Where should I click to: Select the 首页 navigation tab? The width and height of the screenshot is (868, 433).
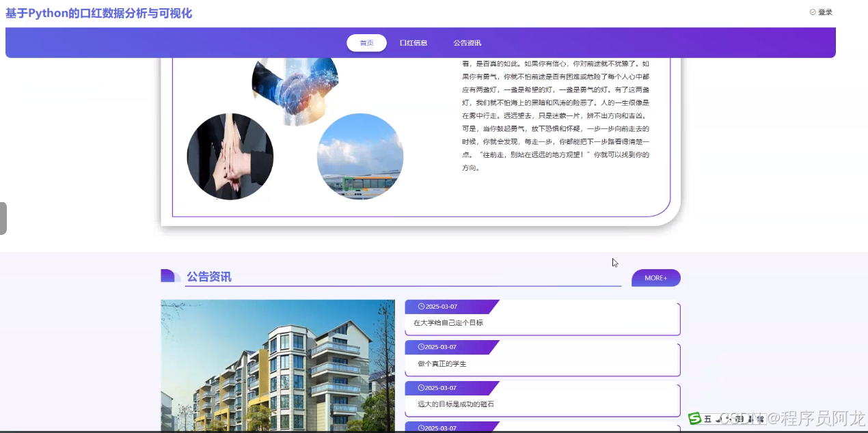tap(366, 43)
